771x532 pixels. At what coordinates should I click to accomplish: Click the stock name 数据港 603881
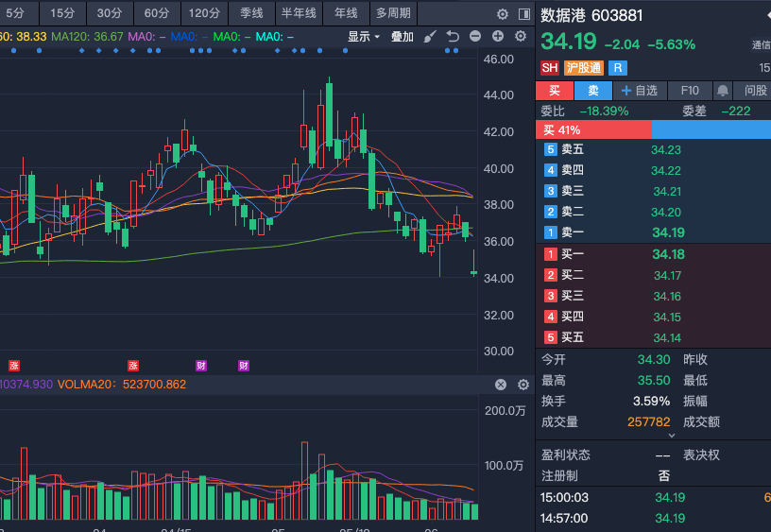tap(591, 16)
